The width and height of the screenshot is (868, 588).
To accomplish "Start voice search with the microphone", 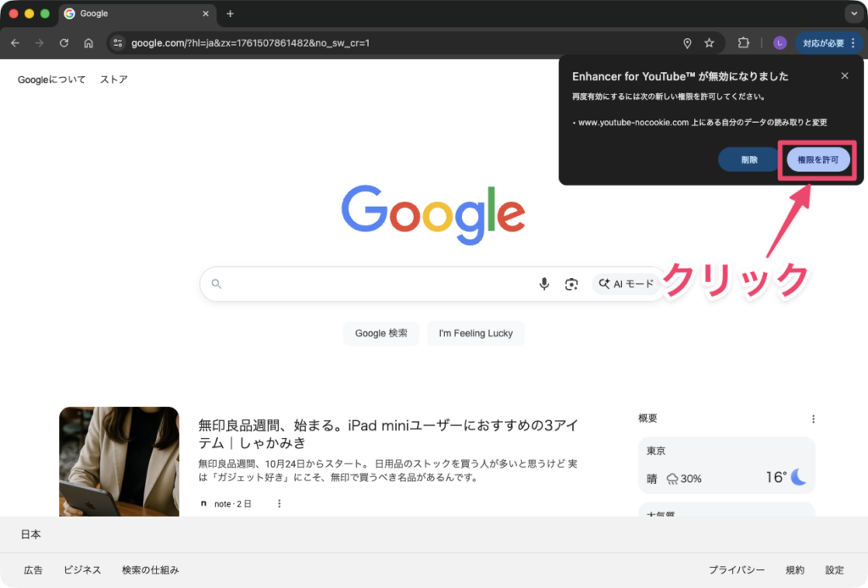I will click(544, 284).
